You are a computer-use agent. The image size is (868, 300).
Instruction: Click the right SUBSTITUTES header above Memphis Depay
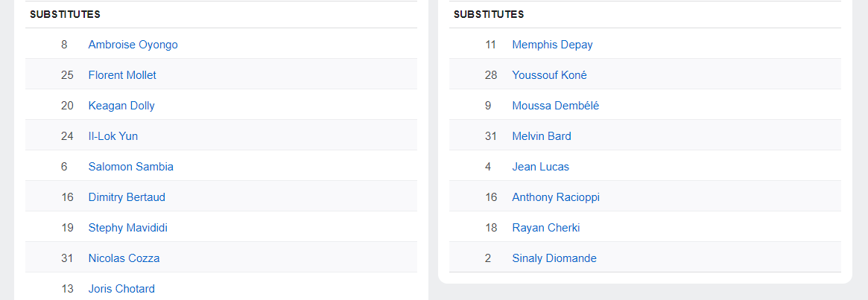[x=489, y=14]
